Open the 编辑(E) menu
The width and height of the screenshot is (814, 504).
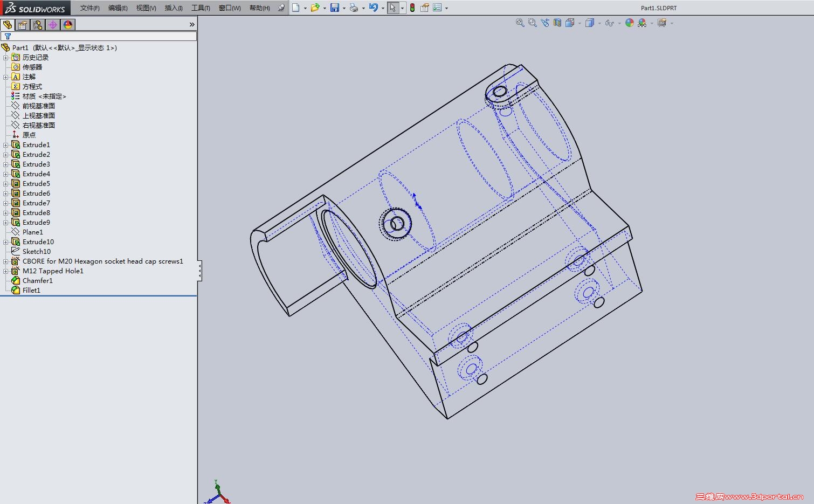click(118, 8)
